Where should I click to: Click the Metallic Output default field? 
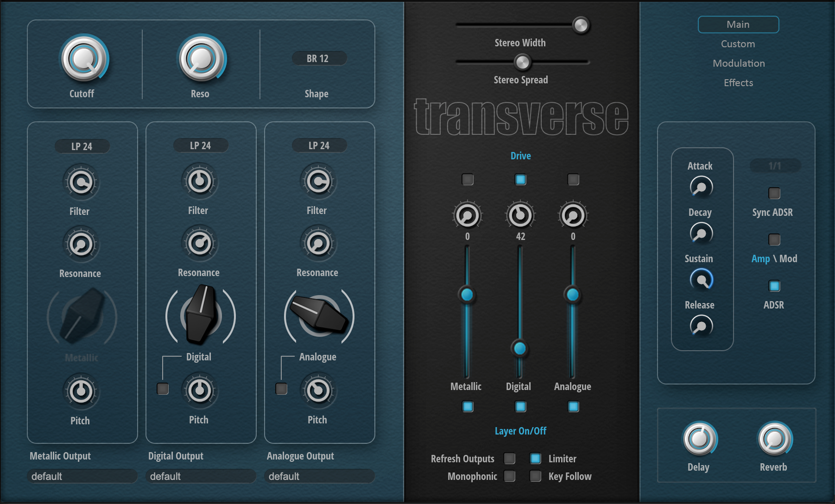(x=82, y=476)
